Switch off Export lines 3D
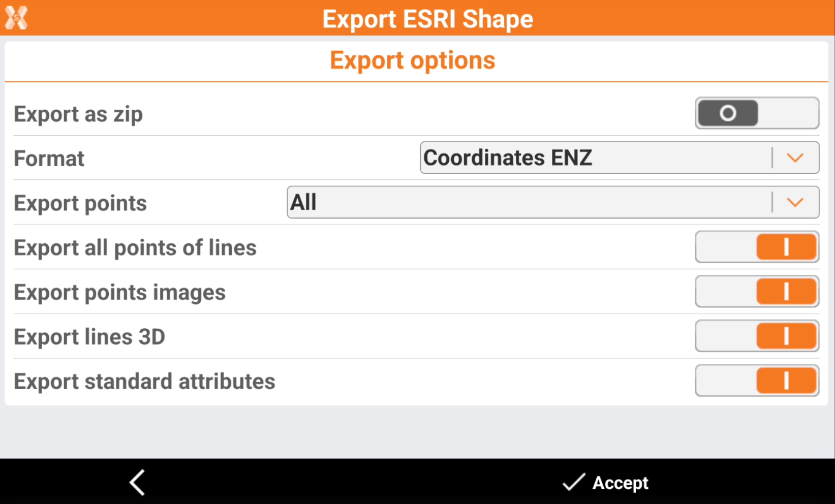The width and height of the screenshot is (835, 504). pyautogui.click(x=756, y=336)
